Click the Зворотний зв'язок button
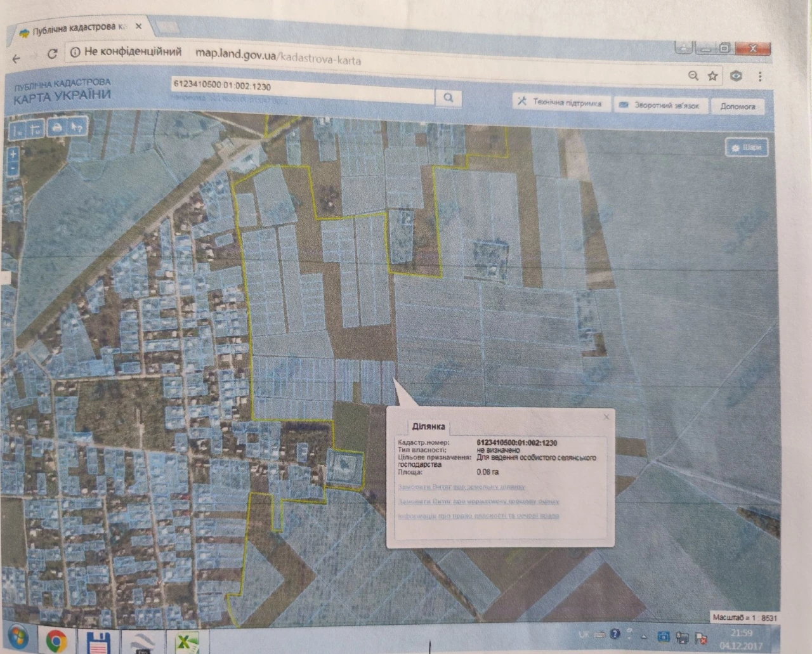 [x=660, y=105]
